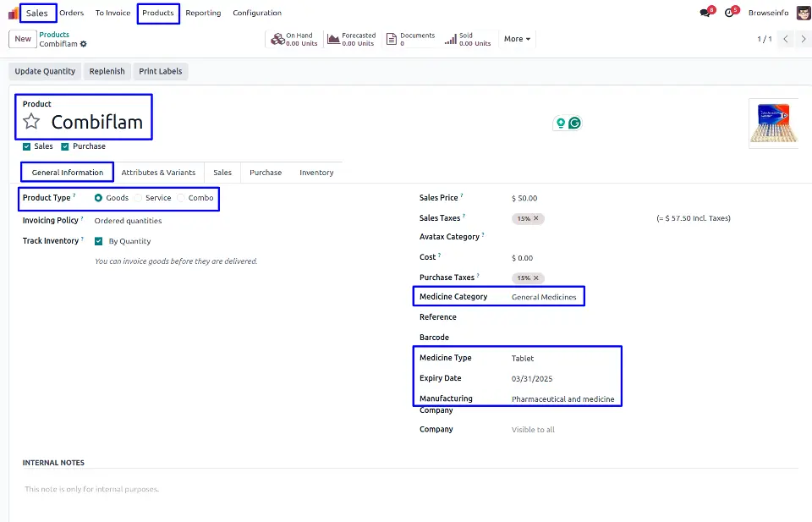Open the Browseinfo user avatar menu
Image resolution: width=812 pixels, height=522 pixels.
coord(804,13)
